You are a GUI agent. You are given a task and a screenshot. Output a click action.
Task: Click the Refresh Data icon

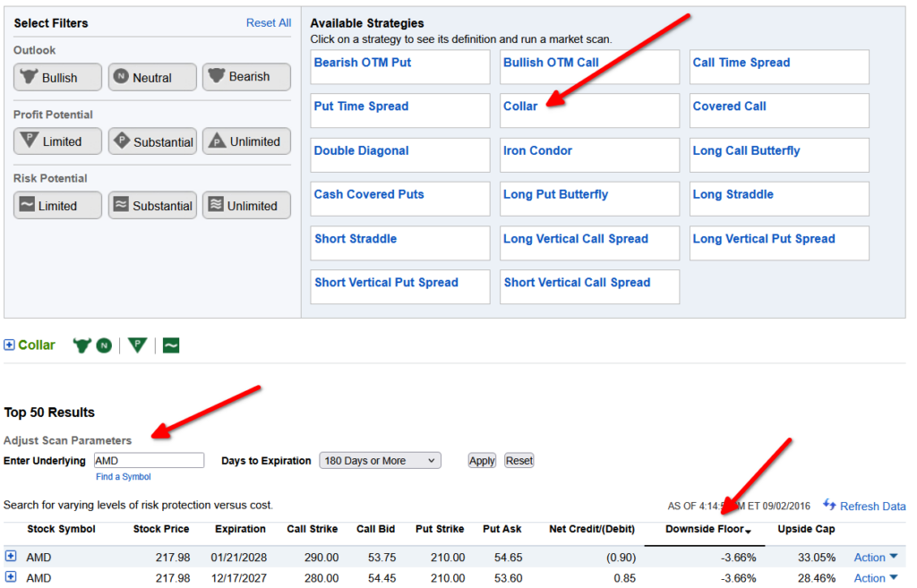coord(829,506)
